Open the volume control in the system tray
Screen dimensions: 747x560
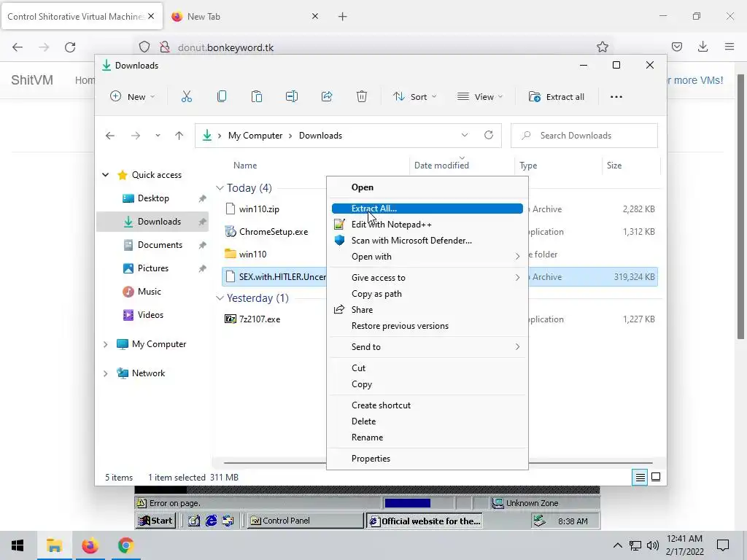[653, 545]
